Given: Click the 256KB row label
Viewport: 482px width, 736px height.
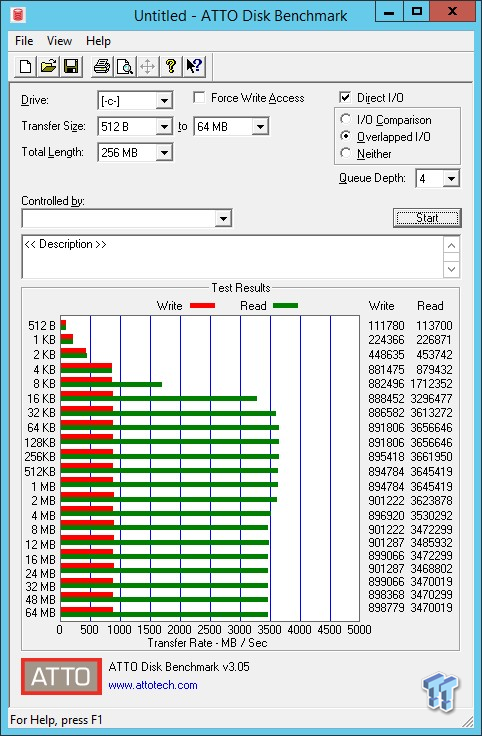Looking at the screenshot, I should point(40,457).
